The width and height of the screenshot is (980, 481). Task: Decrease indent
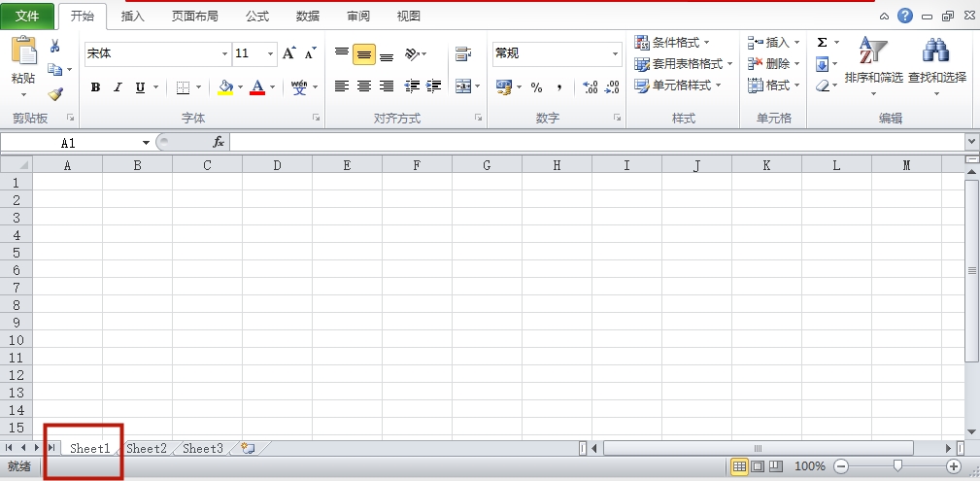point(412,86)
